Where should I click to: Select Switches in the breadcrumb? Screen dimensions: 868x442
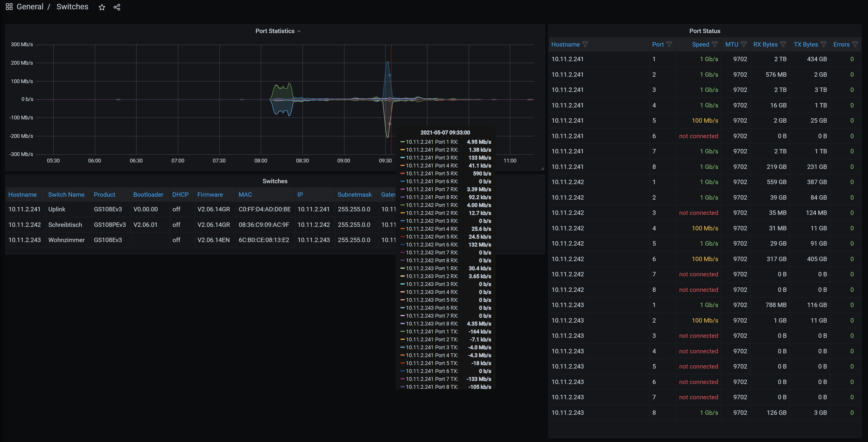pyautogui.click(x=72, y=6)
